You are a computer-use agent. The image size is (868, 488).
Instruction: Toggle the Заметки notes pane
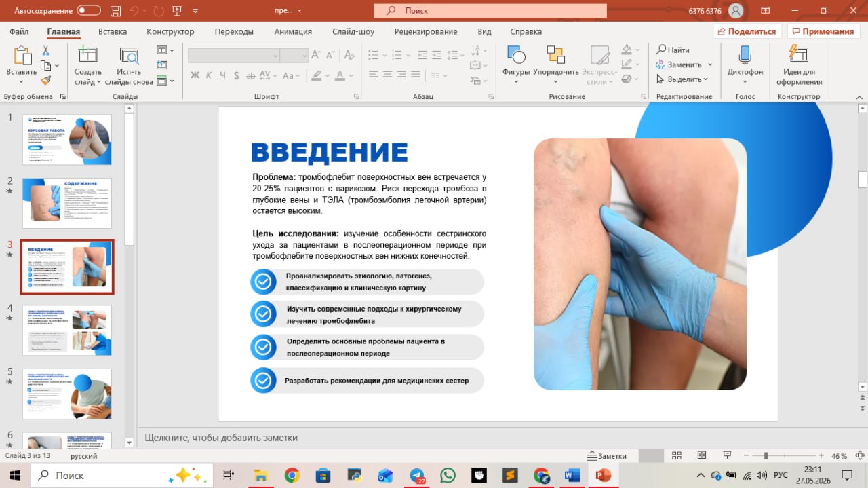pos(608,456)
